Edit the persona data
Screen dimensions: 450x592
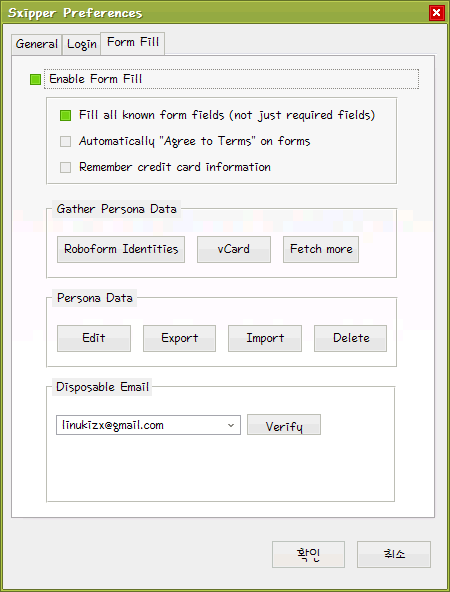point(94,338)
